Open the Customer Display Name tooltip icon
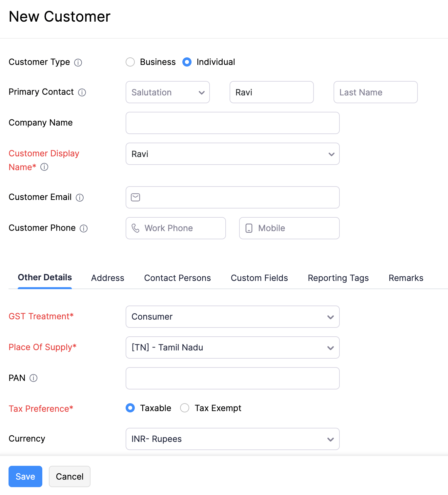 click(x=44, y=167)
